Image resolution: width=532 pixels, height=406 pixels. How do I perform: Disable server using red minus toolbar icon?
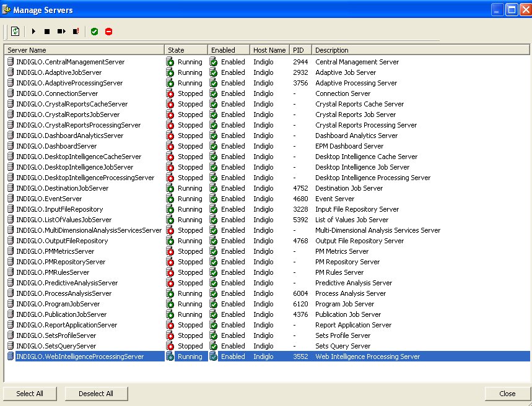point(108,32)
